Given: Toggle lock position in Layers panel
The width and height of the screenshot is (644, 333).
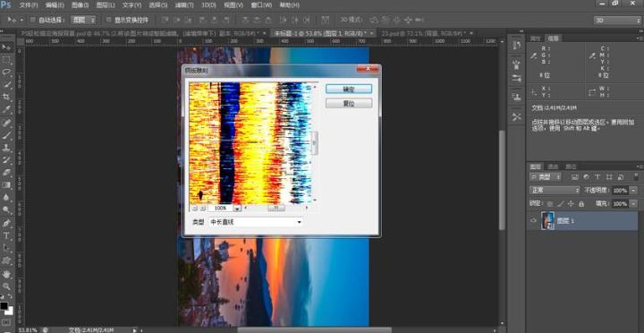Looking at the screenshot, I should pos(571,204).
